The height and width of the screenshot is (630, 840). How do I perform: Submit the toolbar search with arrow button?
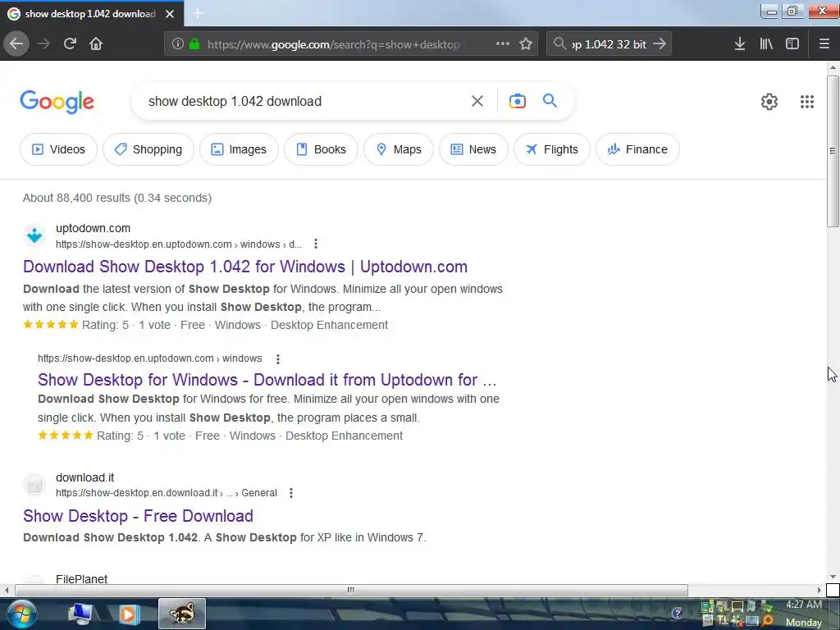tap(660, 44)
